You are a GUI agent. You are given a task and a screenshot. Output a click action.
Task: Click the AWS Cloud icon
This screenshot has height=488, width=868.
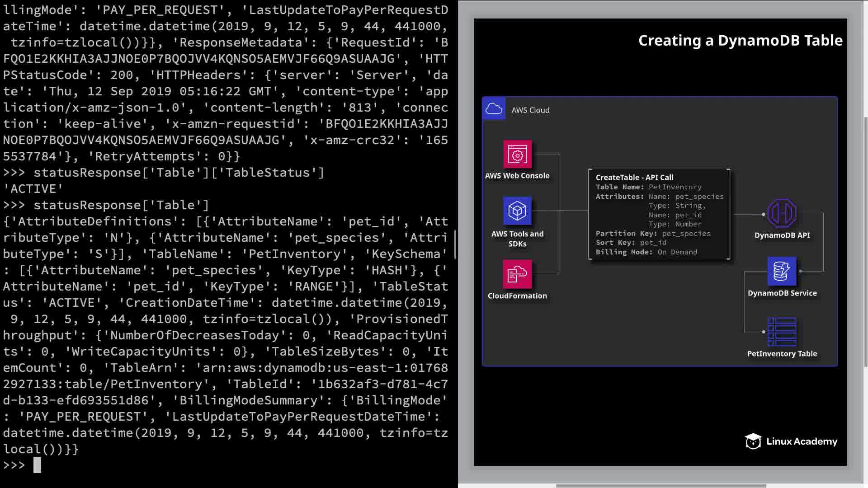(x=494, y=109)
